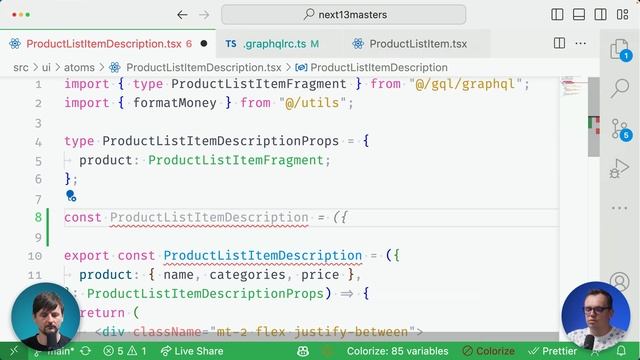Select the ProductListItemDescription.tsx tab
Screen dimensions: 640x360
point(108,44)
